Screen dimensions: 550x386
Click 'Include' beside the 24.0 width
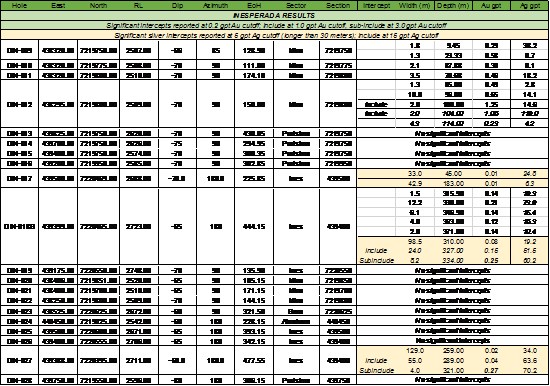(x=376, y=251)
